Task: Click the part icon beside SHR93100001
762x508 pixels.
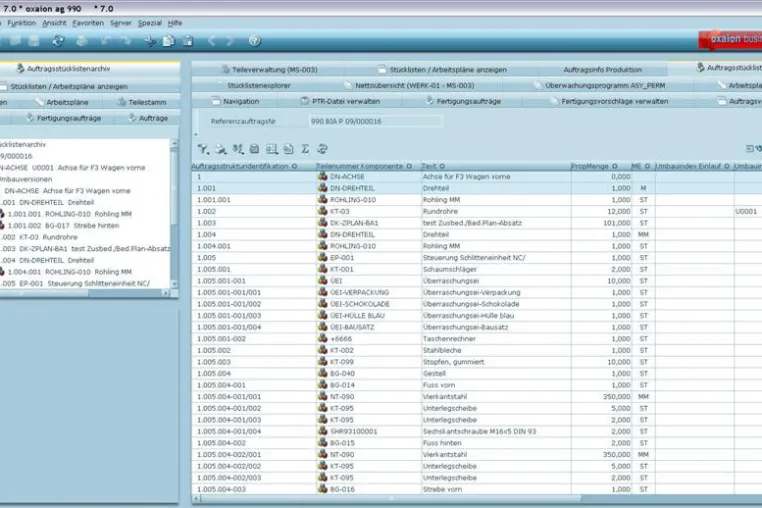Action: [322, 431]
